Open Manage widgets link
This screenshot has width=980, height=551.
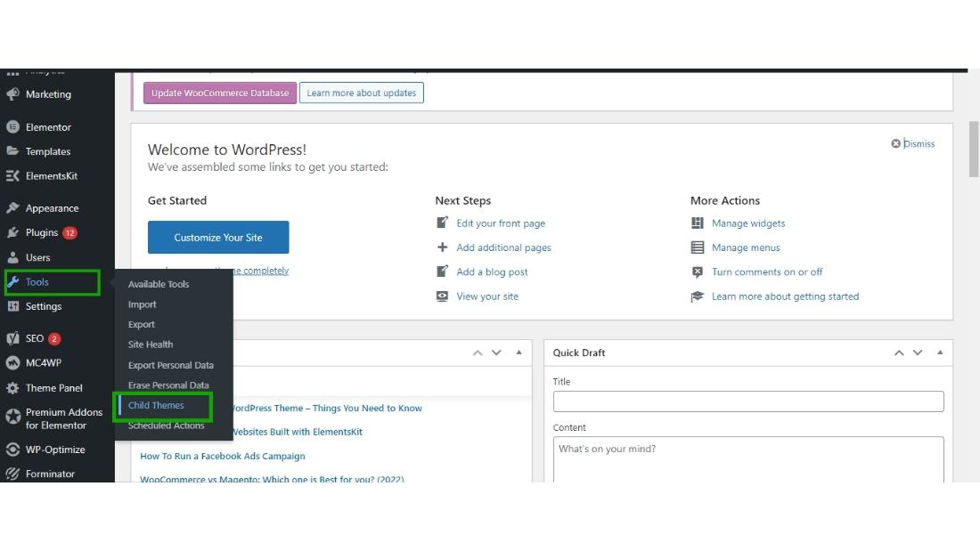click(x=748, y=223)
